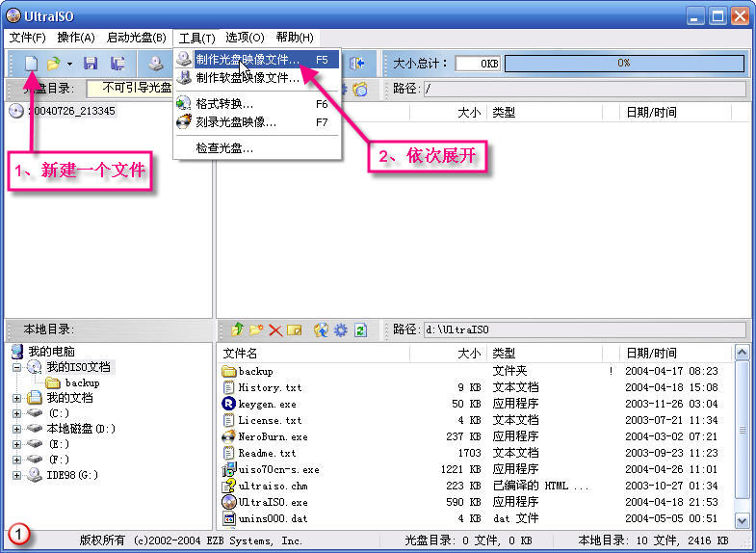This screenshot has height=553, width=756.
Task: Click upper pane 类型 column header
Action: (545, 113)
